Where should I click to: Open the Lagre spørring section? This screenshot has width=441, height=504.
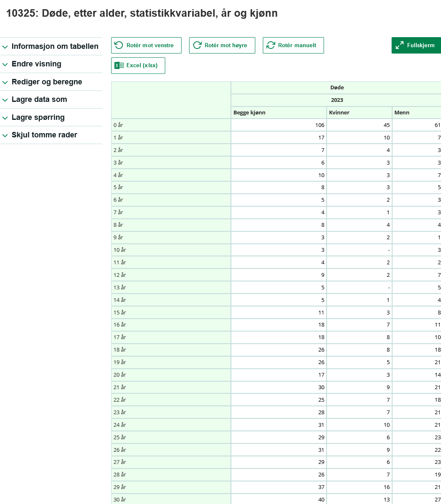point(51,117)
